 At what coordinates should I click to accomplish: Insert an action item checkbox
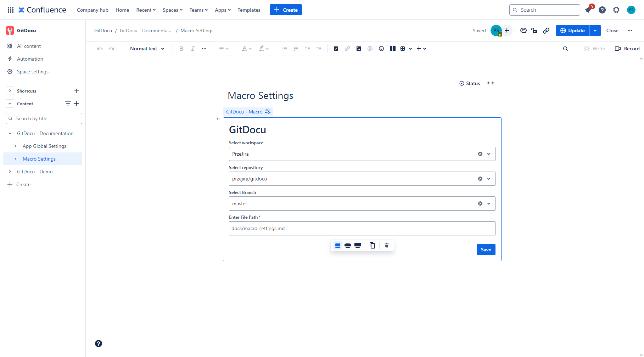click(336, 49)
